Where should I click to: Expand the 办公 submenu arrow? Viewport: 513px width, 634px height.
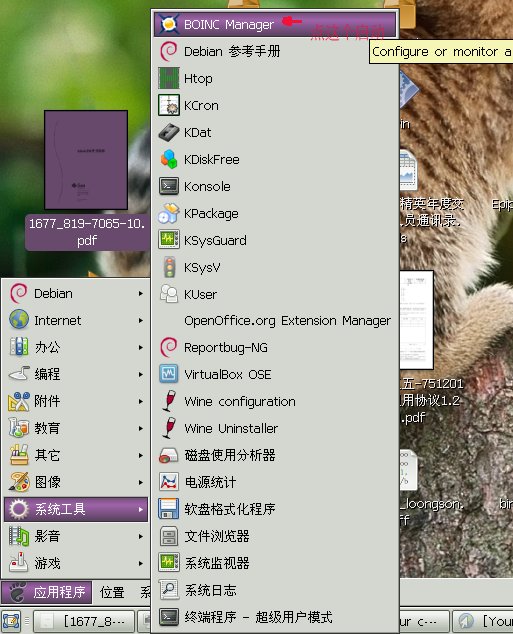[x=140, y=347]
